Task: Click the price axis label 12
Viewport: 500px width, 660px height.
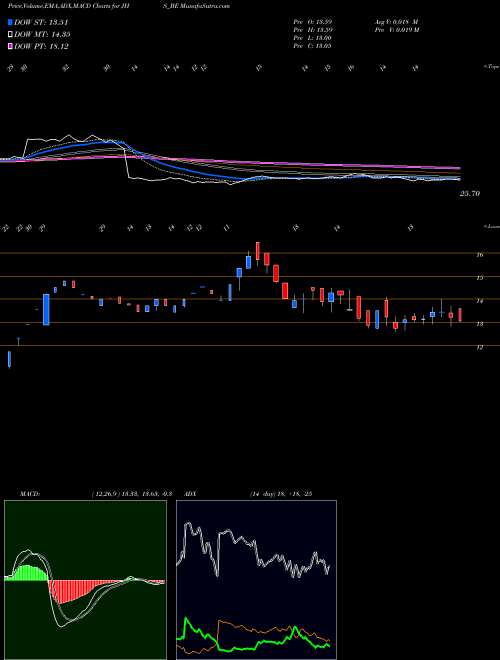Action: tap(479, 347)
